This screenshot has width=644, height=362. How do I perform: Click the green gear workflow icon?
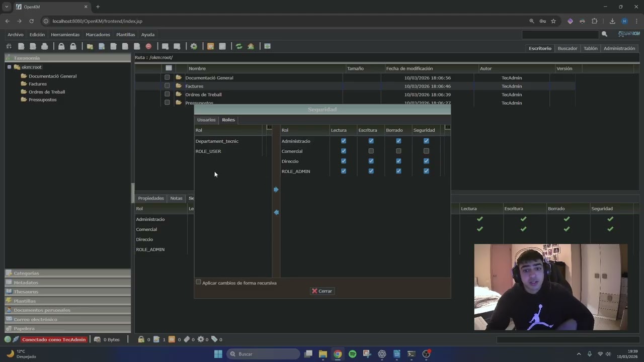click(194, 46)
